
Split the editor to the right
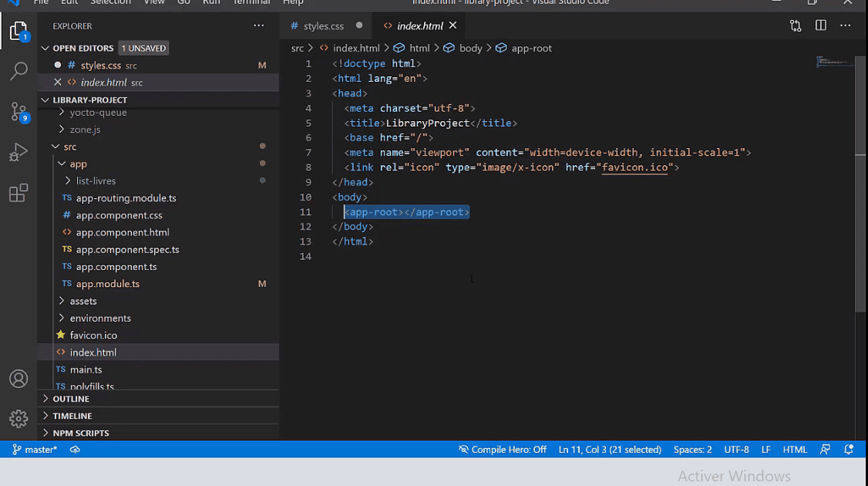(820, 25)
